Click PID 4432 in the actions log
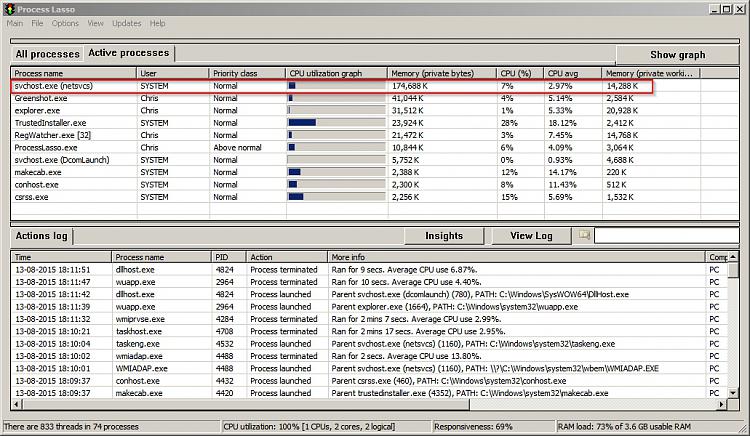The image size is (750, 436). pos(224,381)
